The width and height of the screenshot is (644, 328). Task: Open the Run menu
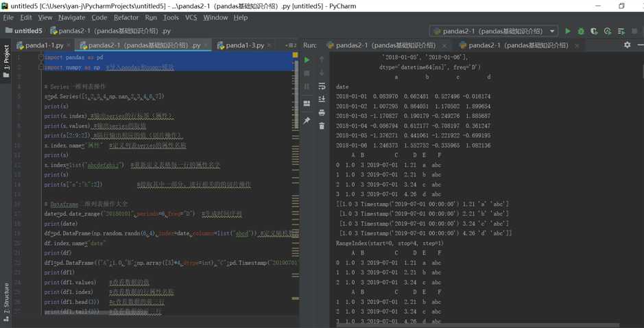(x=151, y=17)
